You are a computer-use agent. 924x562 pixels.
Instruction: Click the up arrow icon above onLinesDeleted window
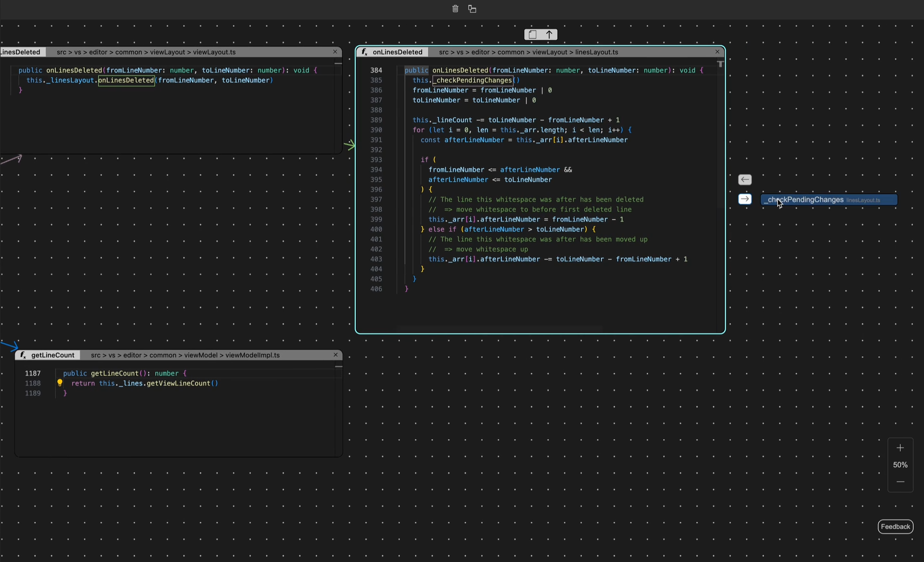tap(549, 35)
